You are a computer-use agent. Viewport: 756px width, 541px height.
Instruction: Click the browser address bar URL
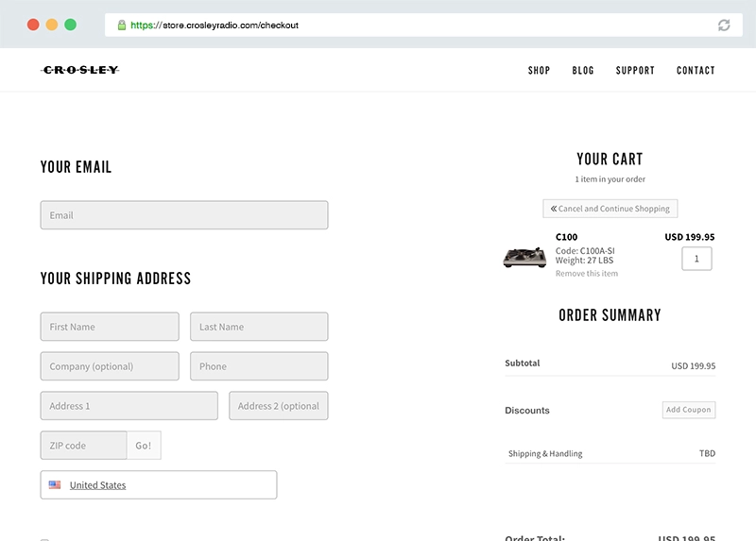click(x=215, y=25)
